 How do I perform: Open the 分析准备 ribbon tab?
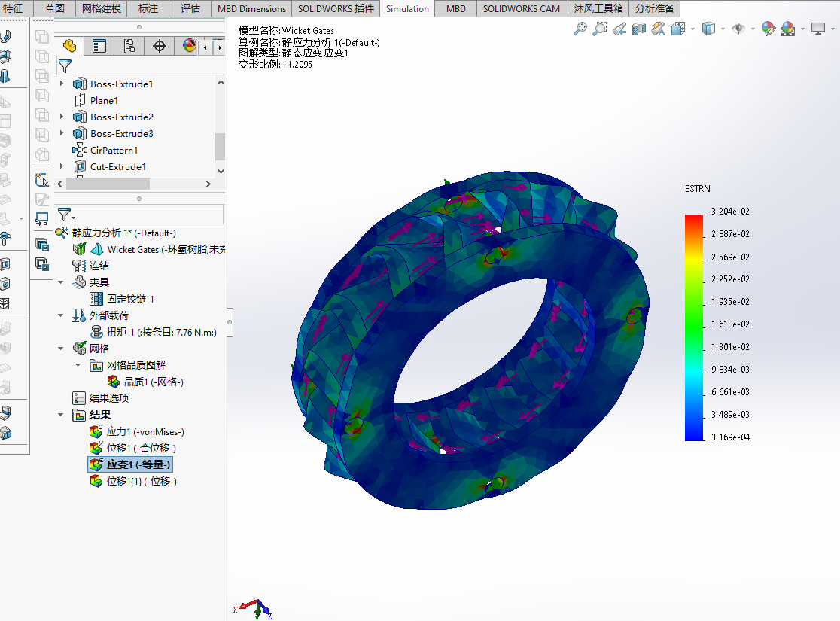654,8
